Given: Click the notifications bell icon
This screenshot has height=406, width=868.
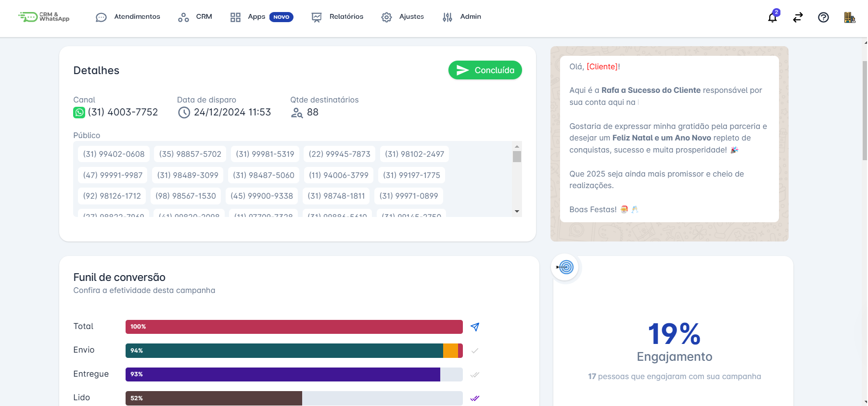Looking at the screenshot, I should coord(772,18).
